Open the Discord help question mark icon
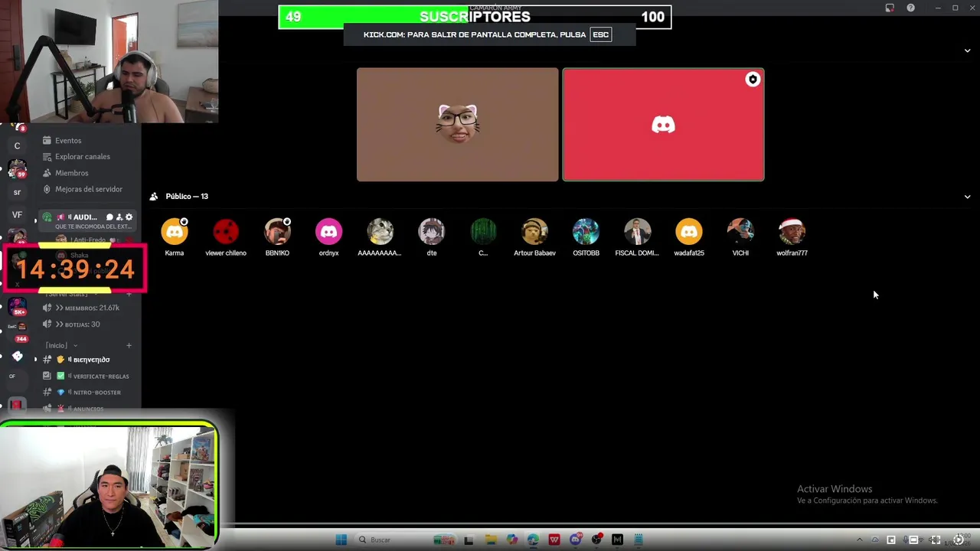Viewport: 980px width, 551px height. (x=910, y=8)
